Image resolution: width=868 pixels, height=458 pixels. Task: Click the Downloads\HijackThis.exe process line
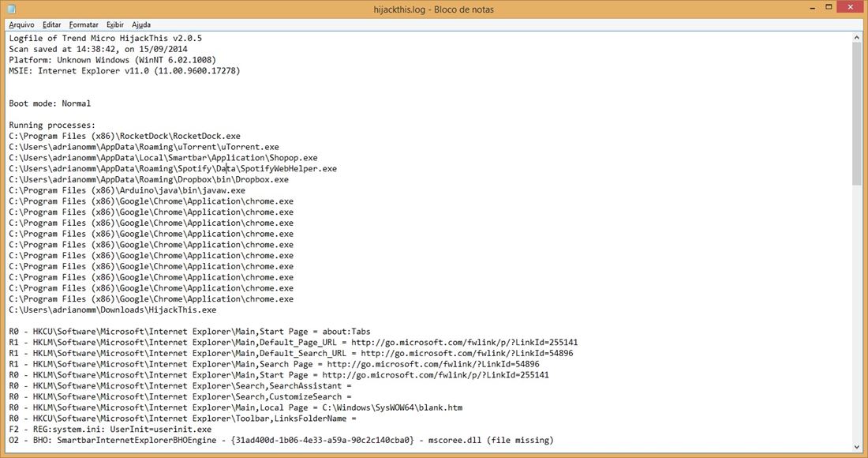click(112, 310)
